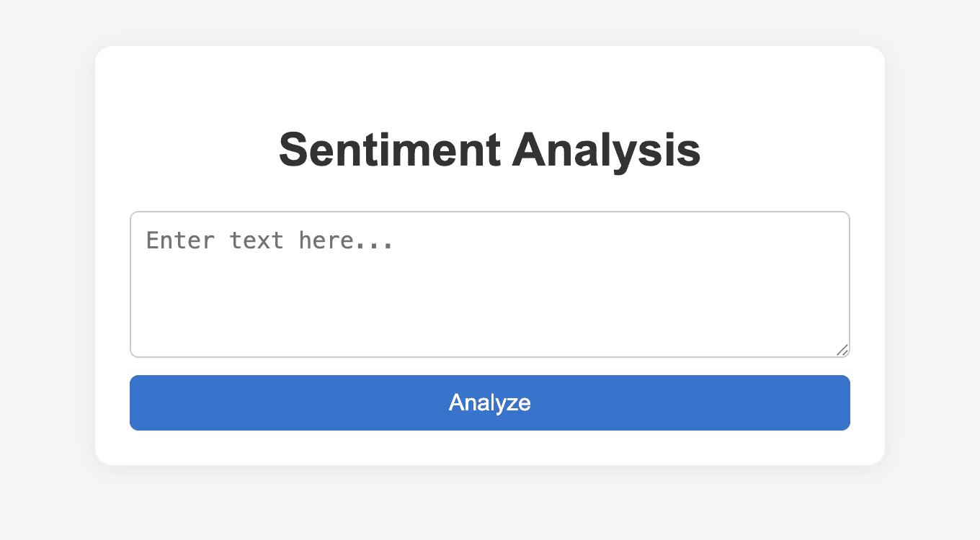Select the diagonal grip at textarea bottom-right
This screenshot has height=540, width=980.
pos(842,349)
